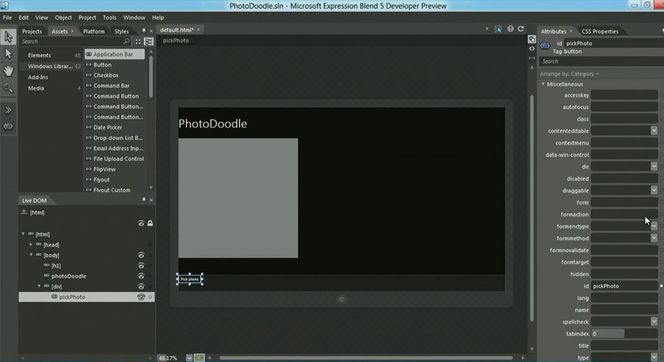Click the eye column header in Live DOM
Viewport: 664px width, 362px height.
point(141,223)
